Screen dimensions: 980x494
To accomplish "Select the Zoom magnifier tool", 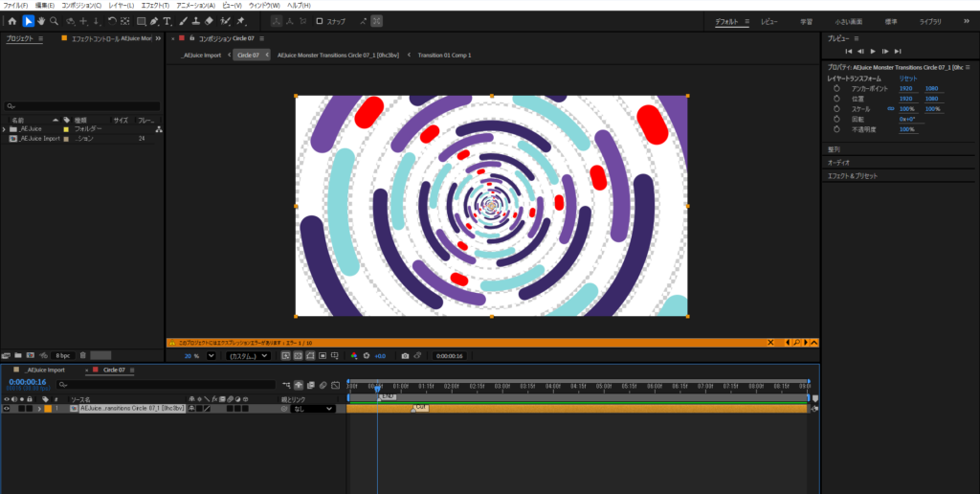I will pos(54,21).
